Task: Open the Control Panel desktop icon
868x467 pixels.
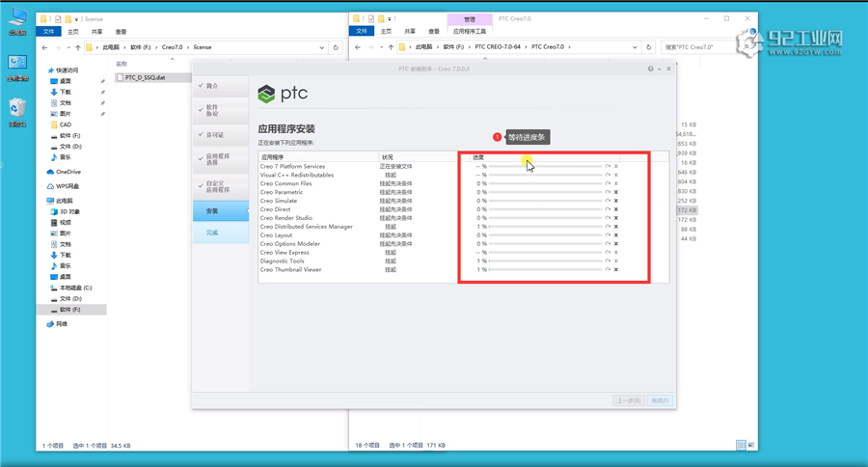Action: tap(17, 68)
